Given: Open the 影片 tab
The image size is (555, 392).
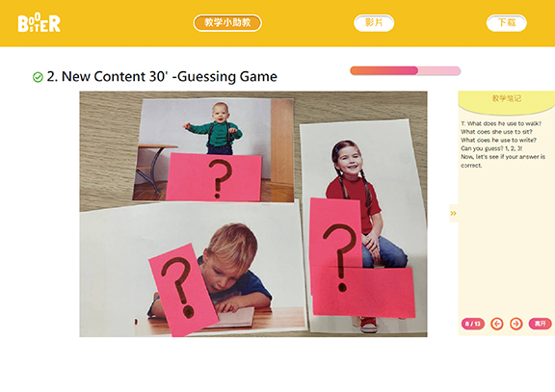Looking at the screenshot, I should (374, 23).
